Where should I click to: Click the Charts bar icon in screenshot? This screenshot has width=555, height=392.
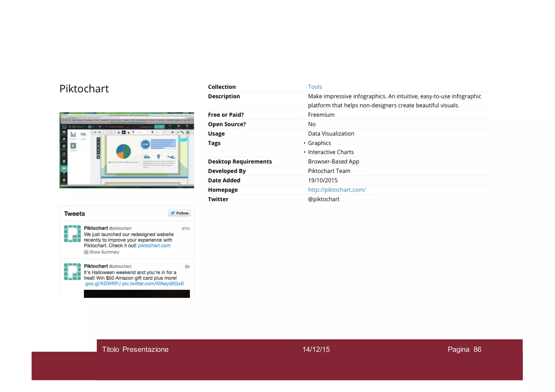click(x=73, y=134)
